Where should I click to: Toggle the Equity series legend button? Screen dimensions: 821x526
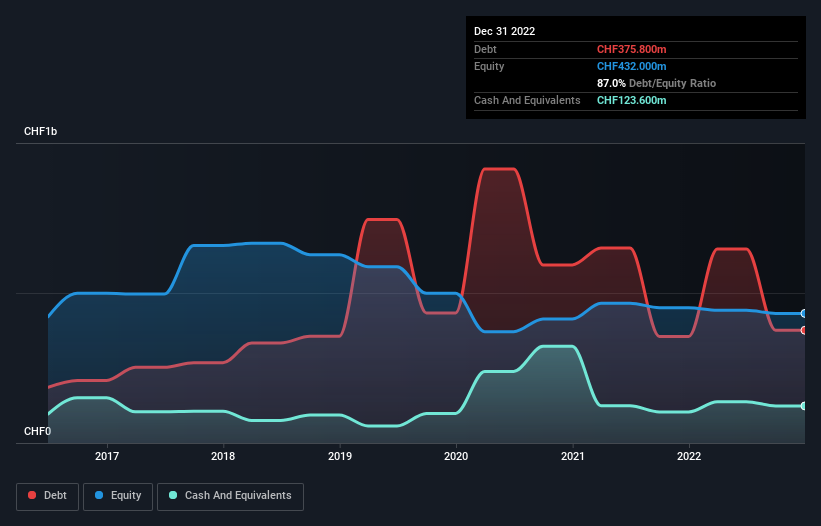tap(118, 496)
